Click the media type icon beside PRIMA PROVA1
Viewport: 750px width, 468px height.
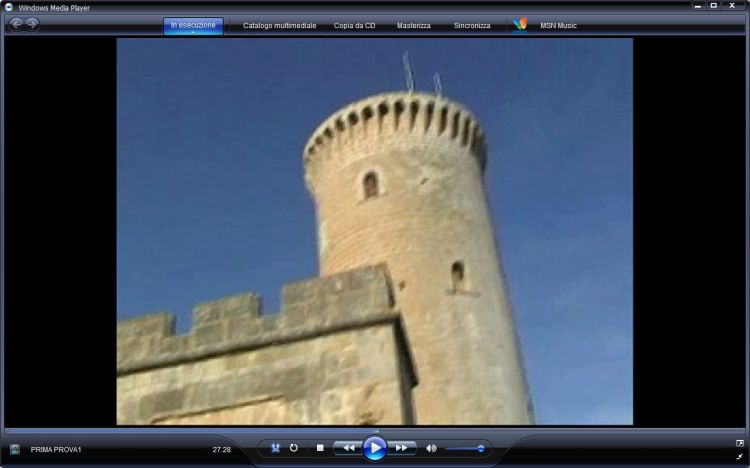coord(15,449)
